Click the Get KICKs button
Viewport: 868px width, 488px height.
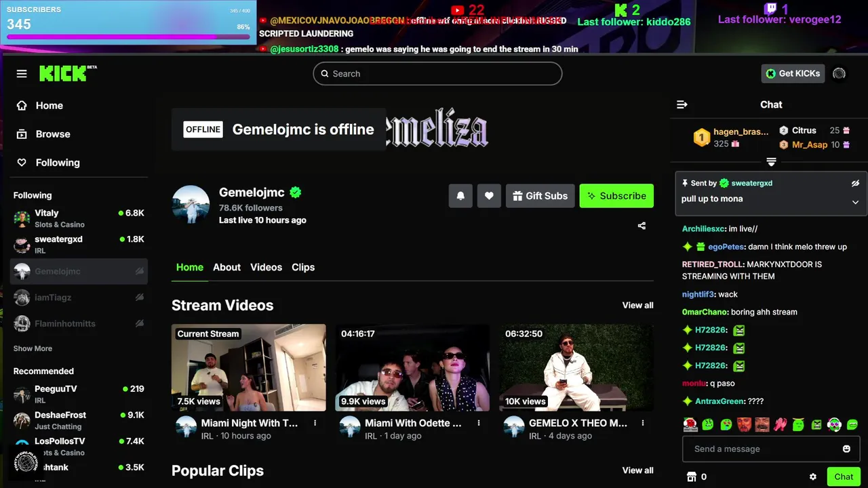(793, 73)
